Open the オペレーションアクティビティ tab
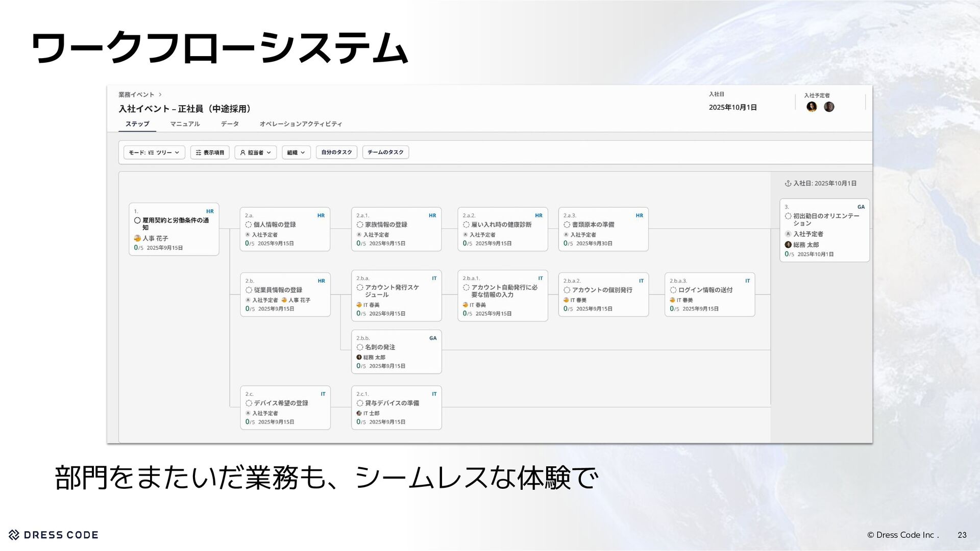Screen dimensions: 980x551 point(301,124)
